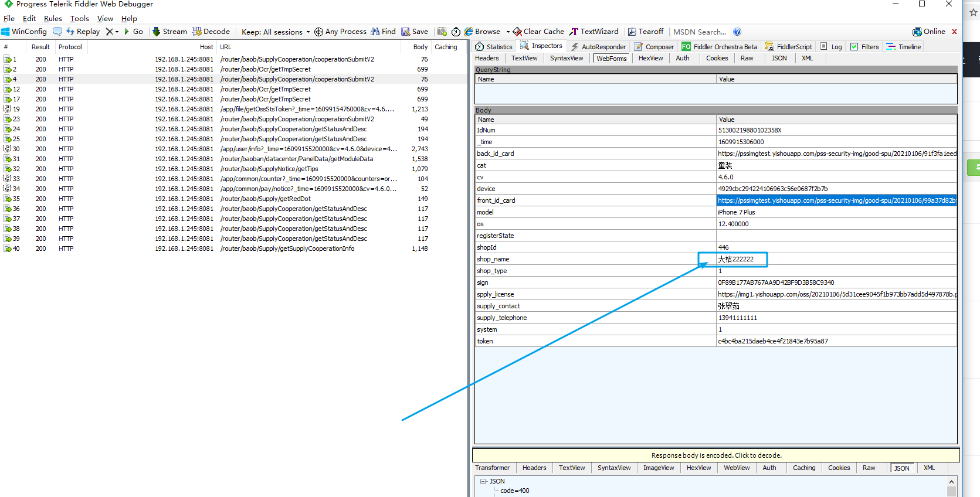Select the response Transformer tab
The height and width of the screenshot is (497, 980).
(x=492, y=468)
